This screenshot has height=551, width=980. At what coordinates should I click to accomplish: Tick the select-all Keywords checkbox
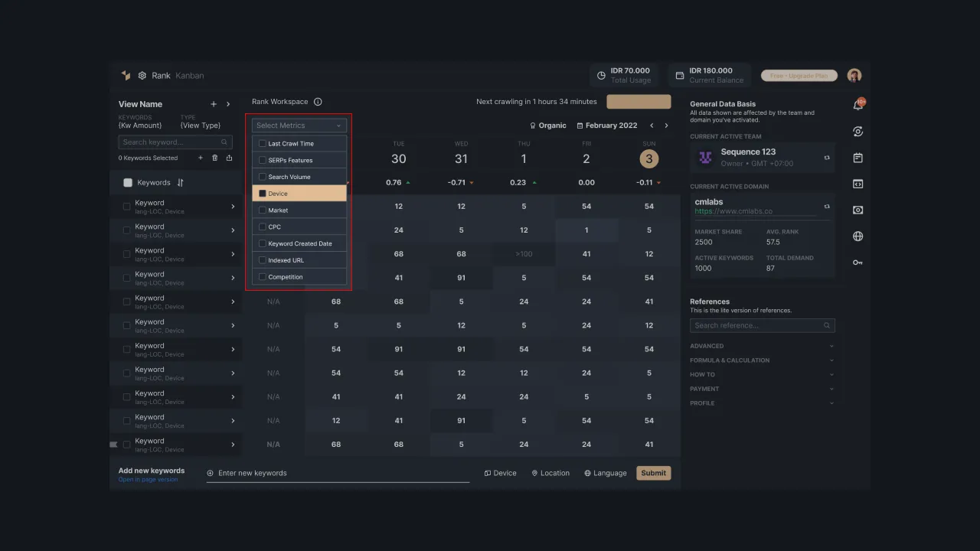pos(128,183)
